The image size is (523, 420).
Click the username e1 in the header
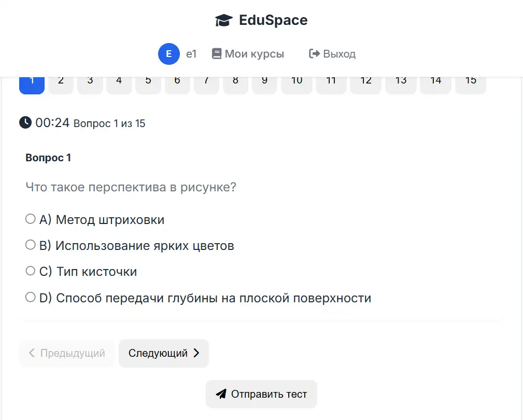coord(191,53)
